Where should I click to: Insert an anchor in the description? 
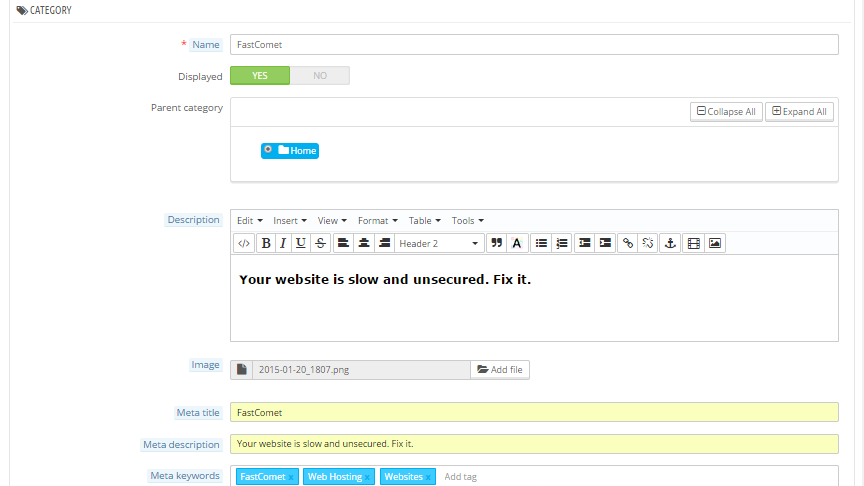pyautogui.click(x=671, y=243)
